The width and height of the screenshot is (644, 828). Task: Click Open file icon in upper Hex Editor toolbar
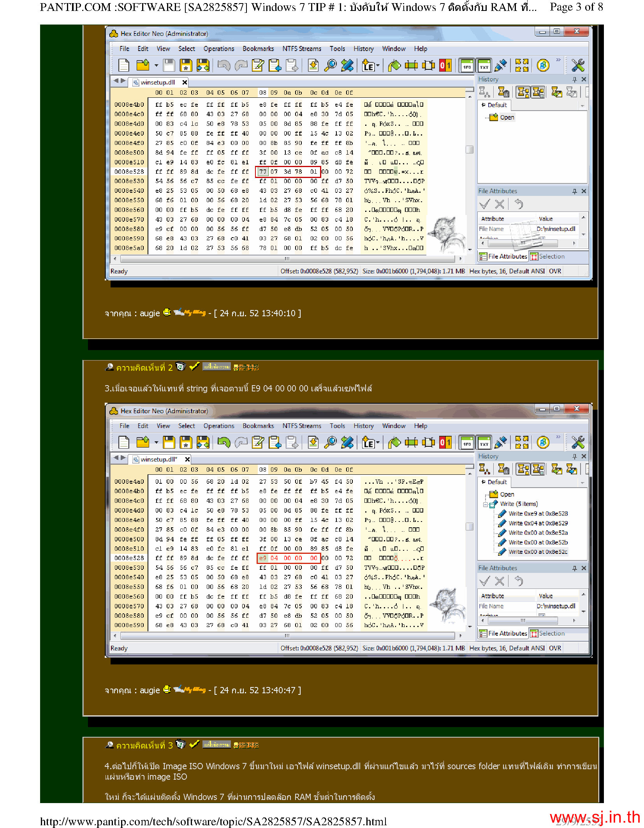point(143,65)
